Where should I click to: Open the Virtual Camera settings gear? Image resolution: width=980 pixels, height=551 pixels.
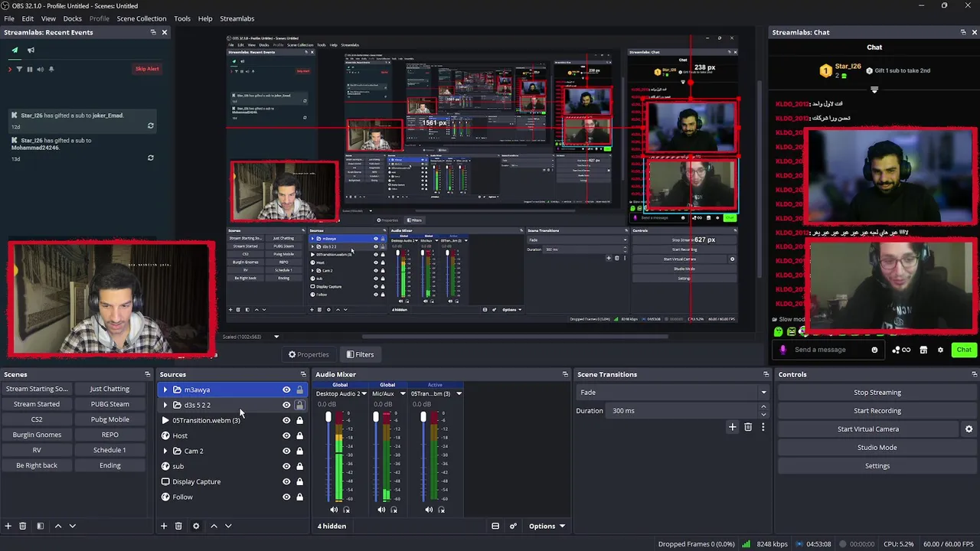(969, 429)
